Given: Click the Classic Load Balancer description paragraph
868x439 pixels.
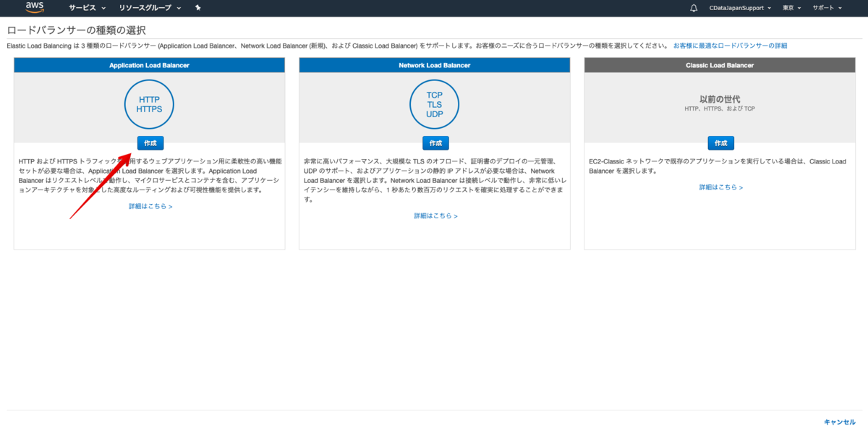Looking at the screenshot, I should click(x=718, y=166).
